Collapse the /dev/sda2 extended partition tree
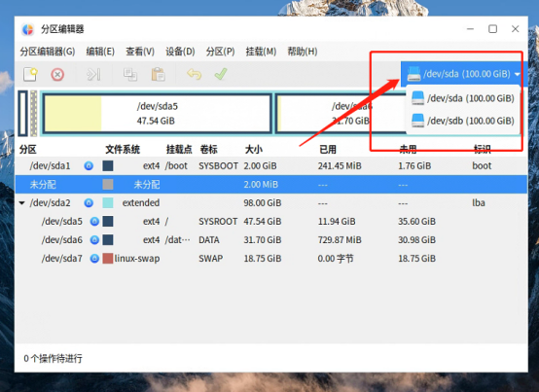 point(22,203)
